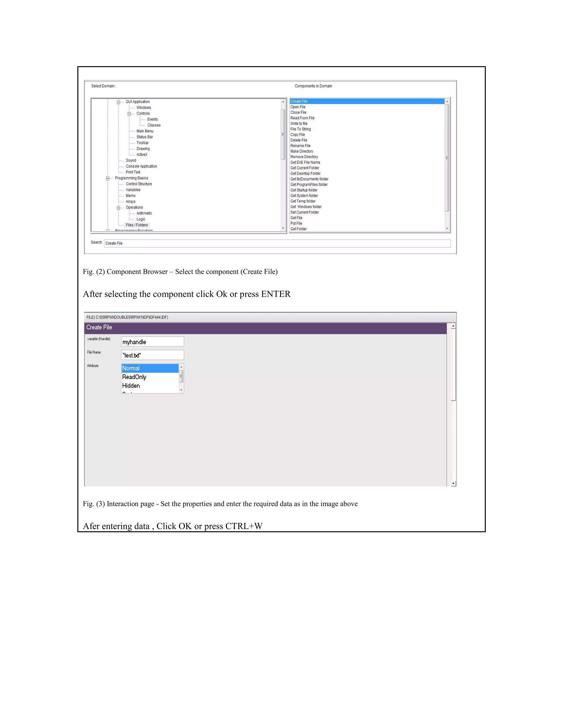Collapse the Controls tree node
This screenshot has height=728, width=563.
pos(129,114)
